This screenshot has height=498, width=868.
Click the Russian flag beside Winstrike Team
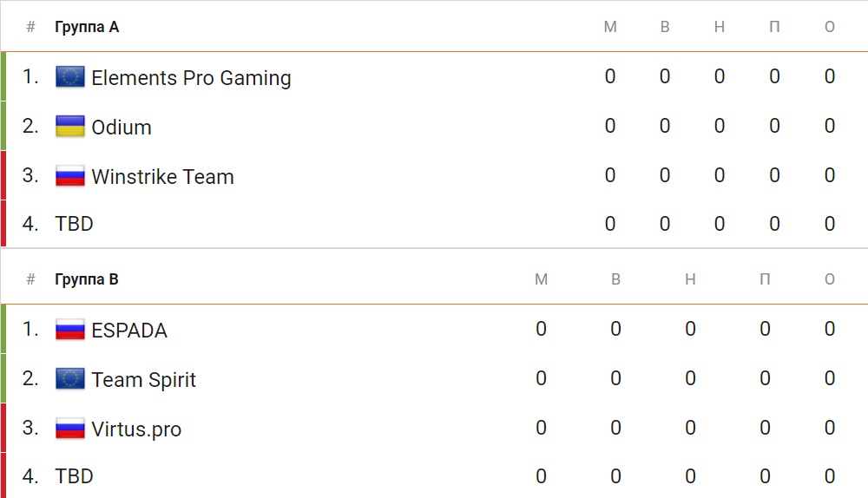(70, 176)
